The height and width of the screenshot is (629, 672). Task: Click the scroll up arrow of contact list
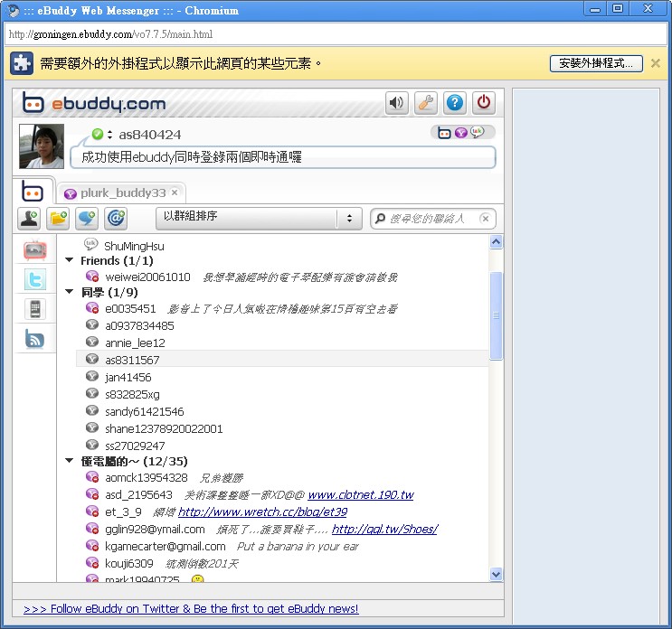point(496,242)
